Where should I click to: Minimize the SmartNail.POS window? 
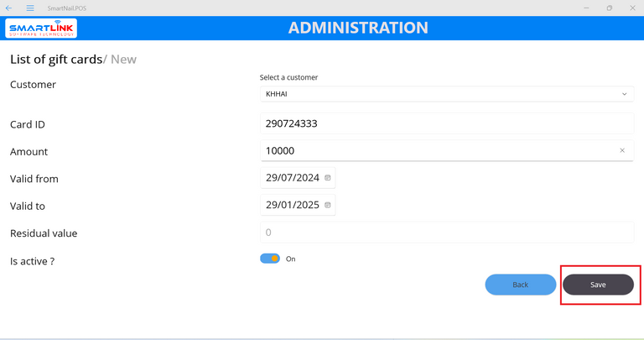click(586, 8)
